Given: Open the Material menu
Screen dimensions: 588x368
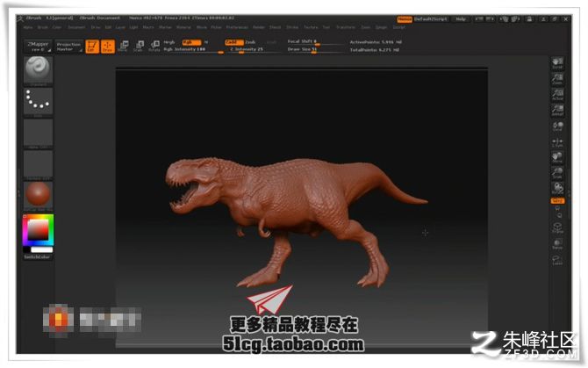Looking at the screenshot, I should 183,27.
